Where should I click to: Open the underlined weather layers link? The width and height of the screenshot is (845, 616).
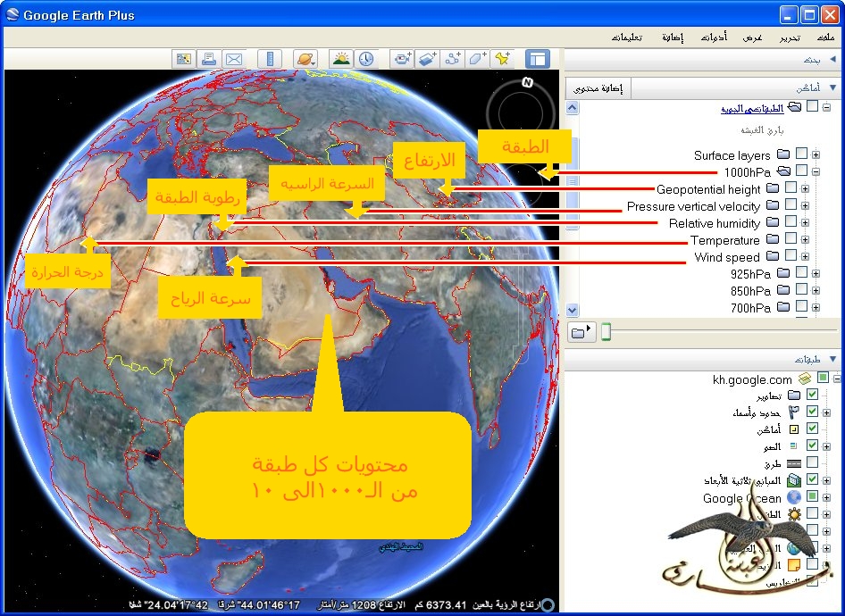point(752,109)
